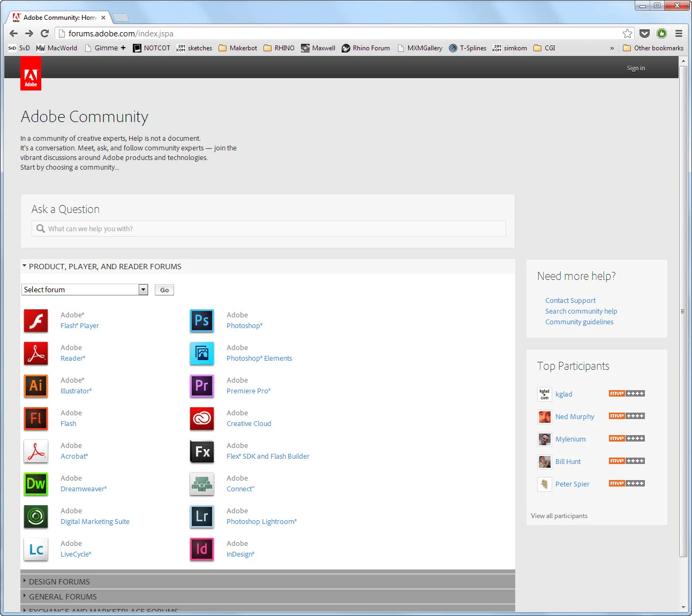Click the InDesign Id icon
This screenshot has height=616, width=692.
[202, 549]
